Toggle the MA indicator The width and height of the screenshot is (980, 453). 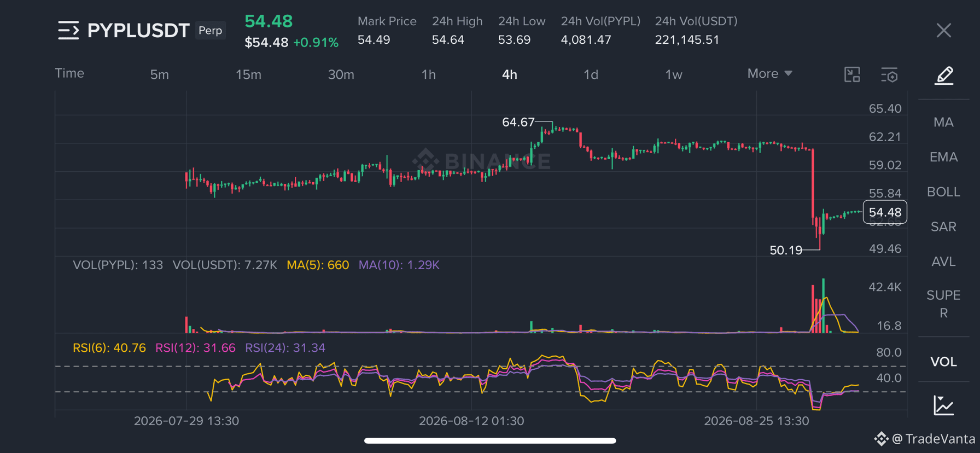click(x=944, y=122)
